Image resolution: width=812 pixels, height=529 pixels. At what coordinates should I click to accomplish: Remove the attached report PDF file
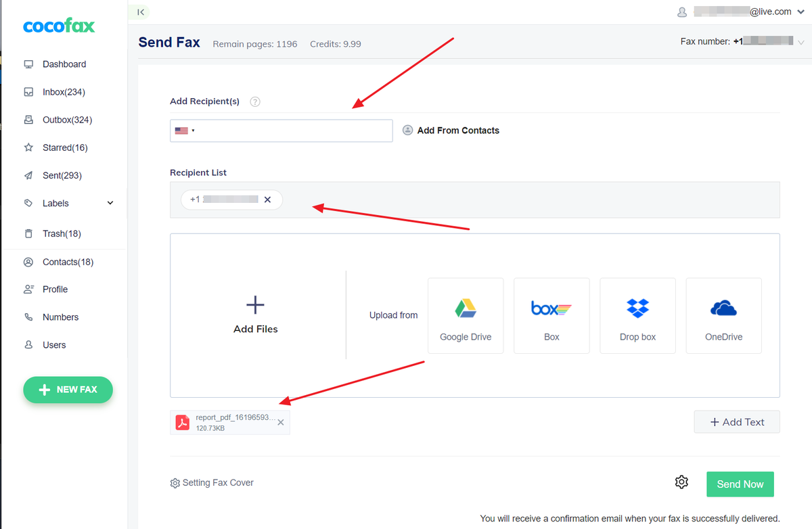280,421
